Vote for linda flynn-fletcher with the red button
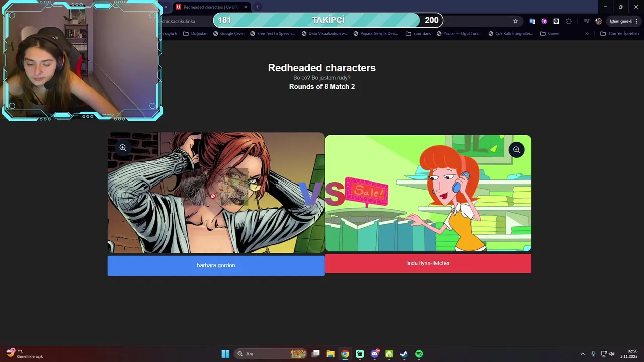Image resolution: width=644 pixels, height=362 pixels. pos(428,263)
